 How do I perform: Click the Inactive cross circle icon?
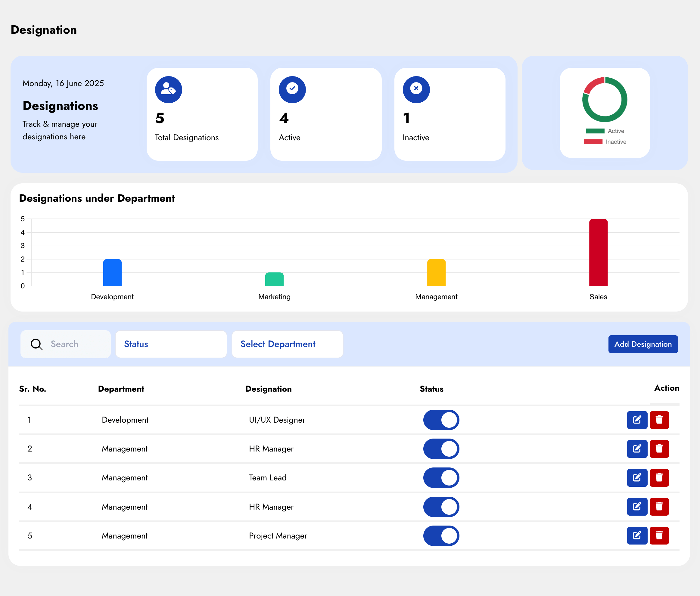(x=416, y=89)
